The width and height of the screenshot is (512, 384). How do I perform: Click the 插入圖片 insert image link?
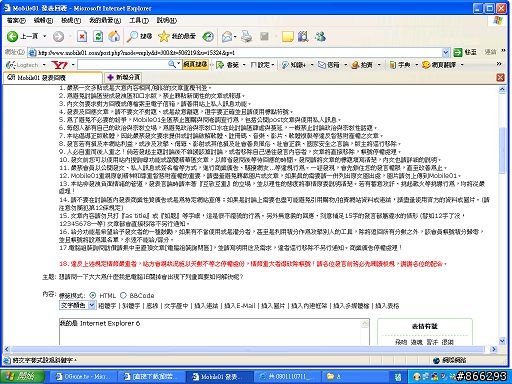[x=273, y=305]
